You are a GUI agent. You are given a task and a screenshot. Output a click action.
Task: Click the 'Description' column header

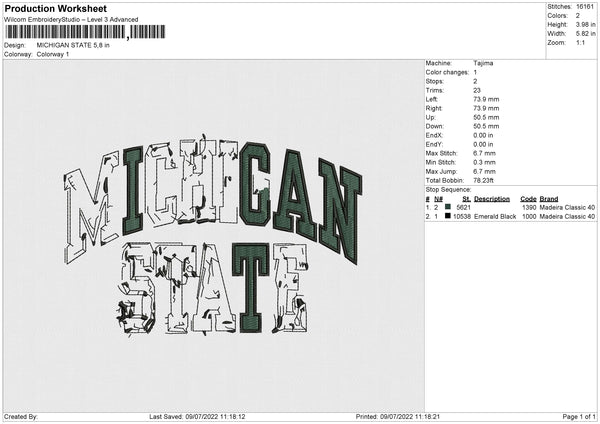492,199
